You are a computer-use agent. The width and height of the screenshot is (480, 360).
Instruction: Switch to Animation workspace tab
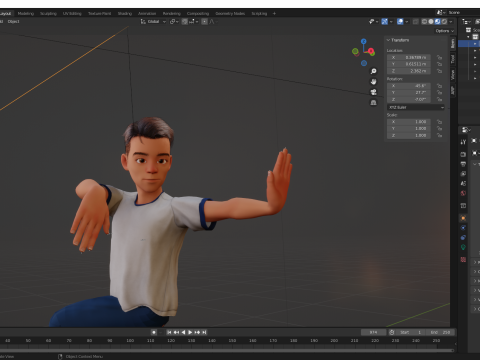click(147, 14)
